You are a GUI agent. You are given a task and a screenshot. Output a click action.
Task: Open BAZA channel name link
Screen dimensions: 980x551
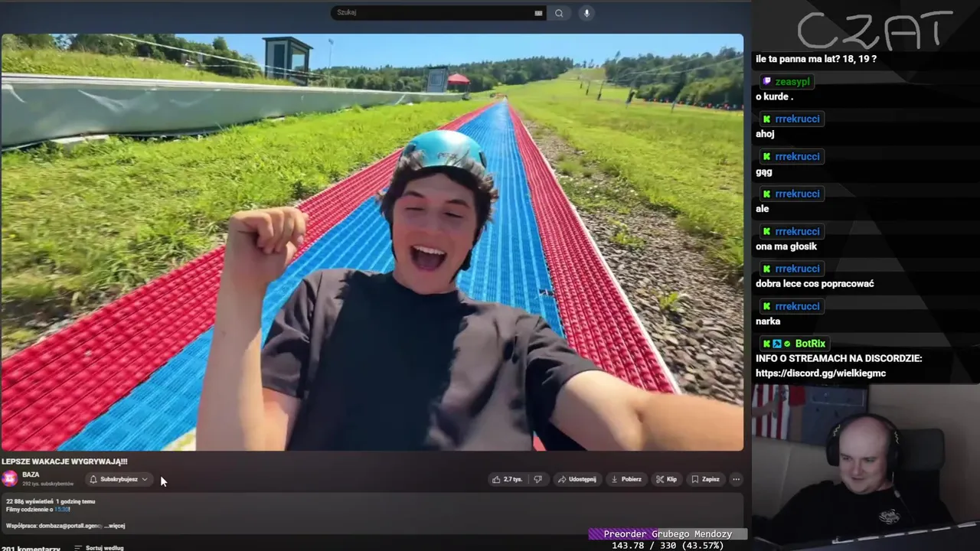(x=31, y=475)
